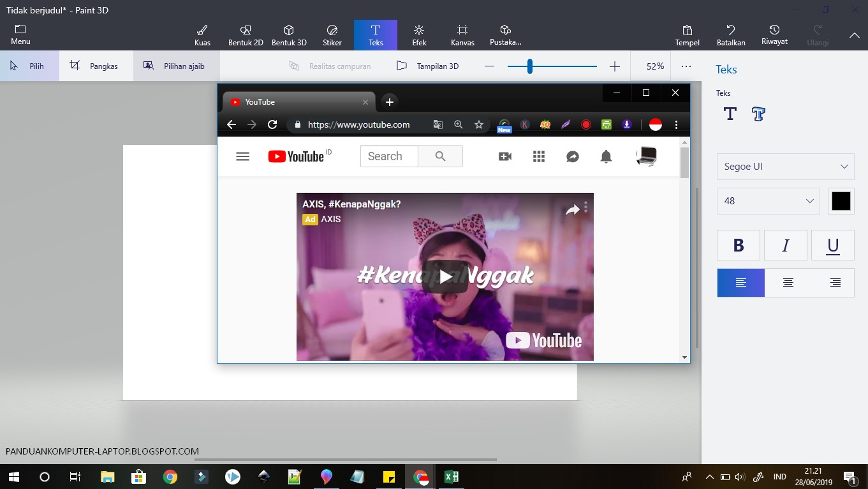Open the black text color swatch
868x489 pixels.
[x=841, y=200]
